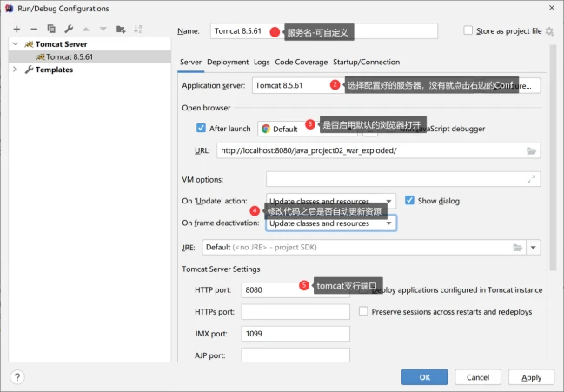Viewport: 564px width, 392px height.
Task: Remove configuration with minus icon
Action: point(34,30)
